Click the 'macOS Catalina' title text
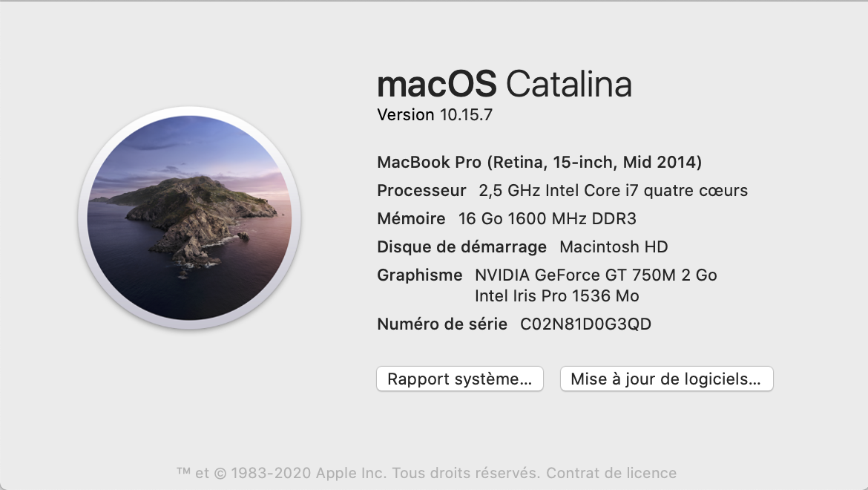Viewport: 868px width, 490px height. 504,84
